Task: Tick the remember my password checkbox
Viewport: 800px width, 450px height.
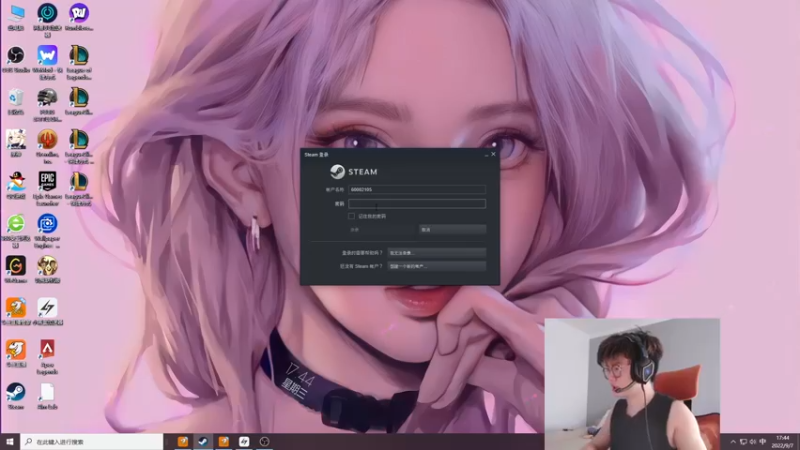Action: point(352,216)
